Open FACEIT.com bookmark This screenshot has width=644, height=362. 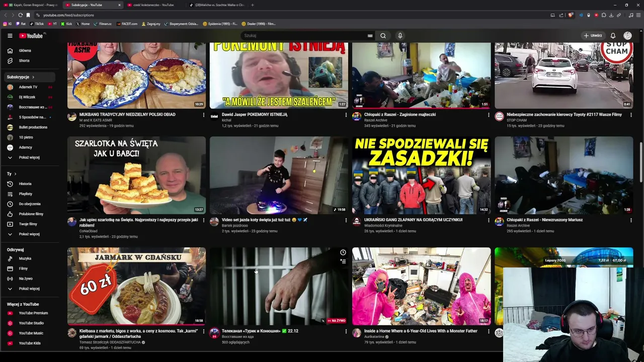point(127,24)
